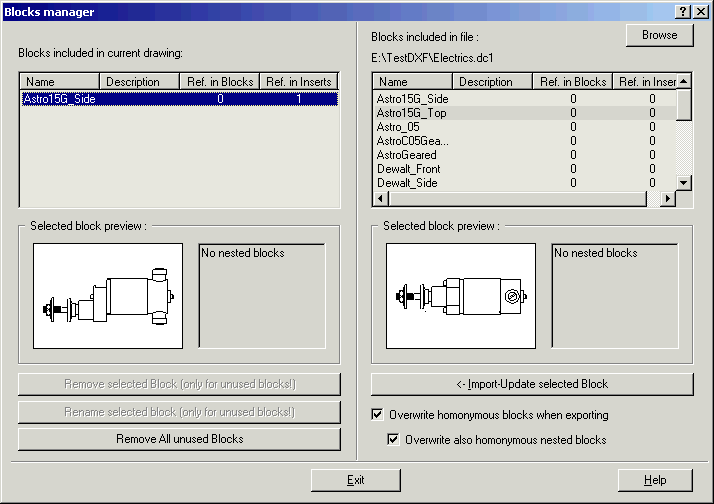Select Astro15G_Top in file block list
This screenshot has height=504, width=714.
tap(411, 113)
